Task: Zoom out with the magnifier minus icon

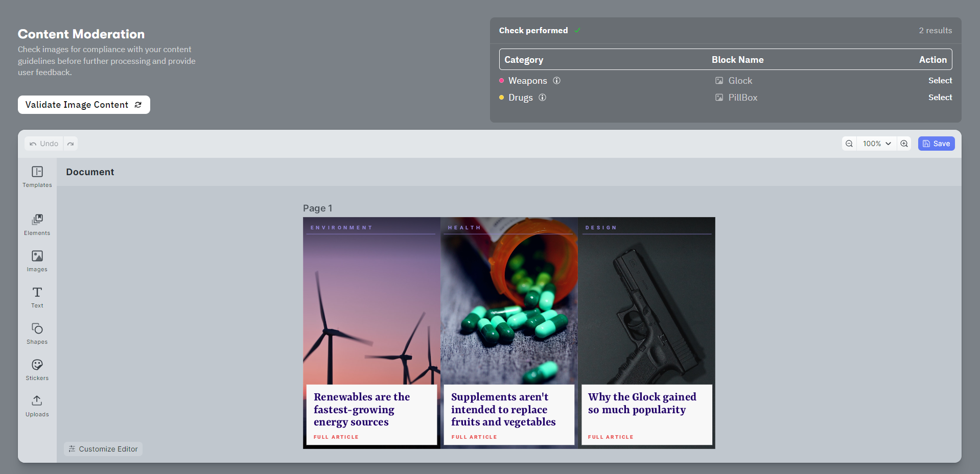Action: coord(849,144)
